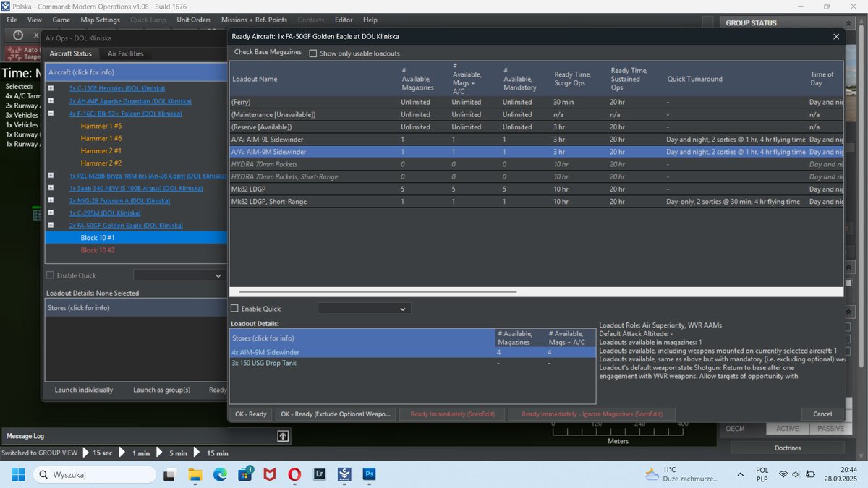The height and width of the screenshot is (488, 868).
Task: Click the Wyszukaj taskbar search box
Action: click(x=94, y=474)
